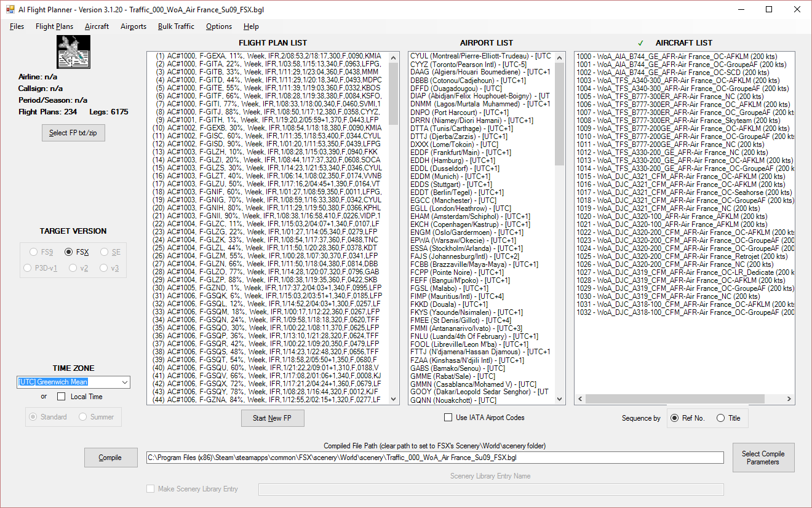
Task: Sequence aircraft by Title
Action: (728, 418)
